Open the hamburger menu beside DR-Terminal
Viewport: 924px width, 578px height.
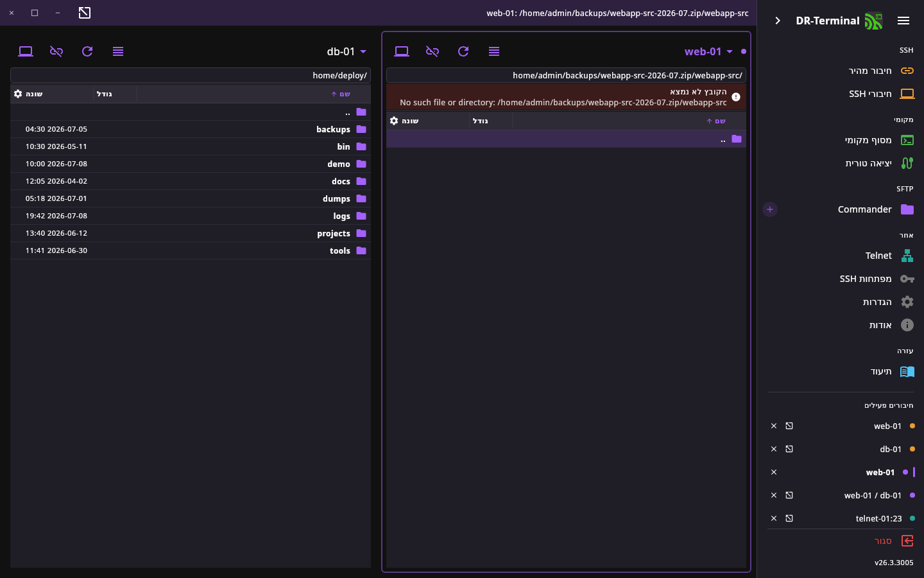click(x=903, y=21)
